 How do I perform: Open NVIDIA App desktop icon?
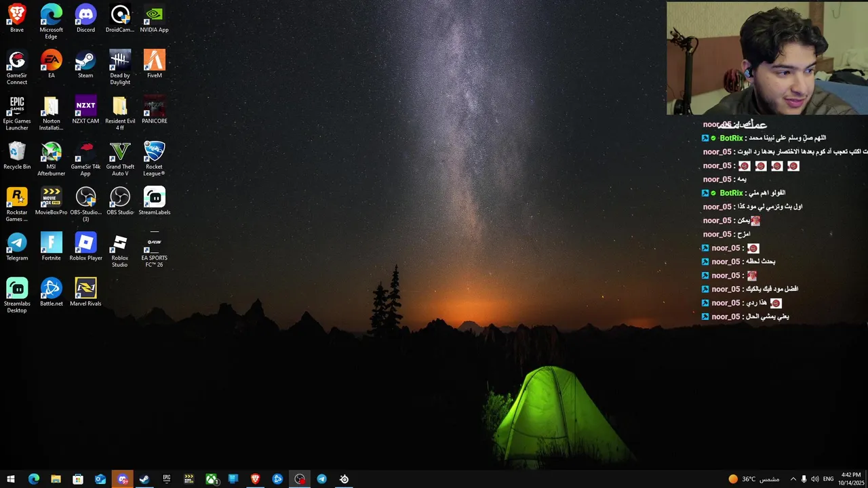click(x=154, y=18)
